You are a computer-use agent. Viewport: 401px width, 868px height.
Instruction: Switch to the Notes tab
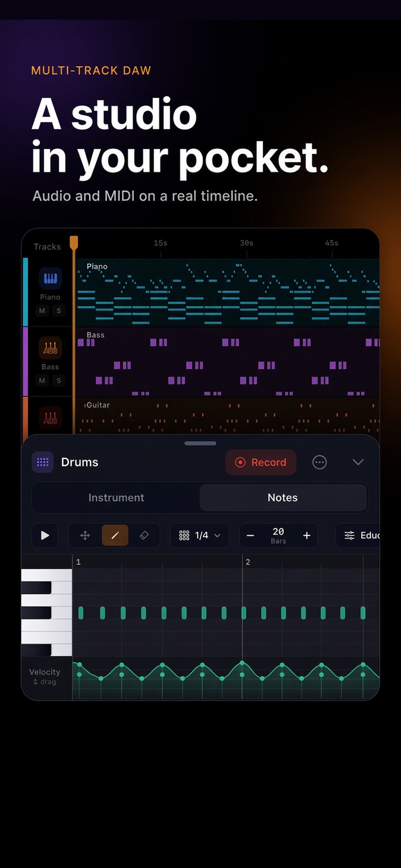pos(283,497)
